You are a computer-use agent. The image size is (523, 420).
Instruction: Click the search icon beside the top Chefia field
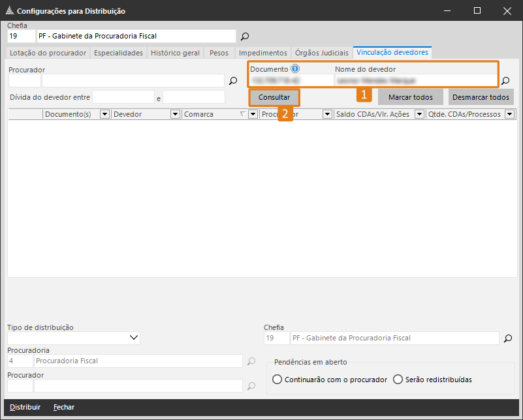[x=245, y=37]
